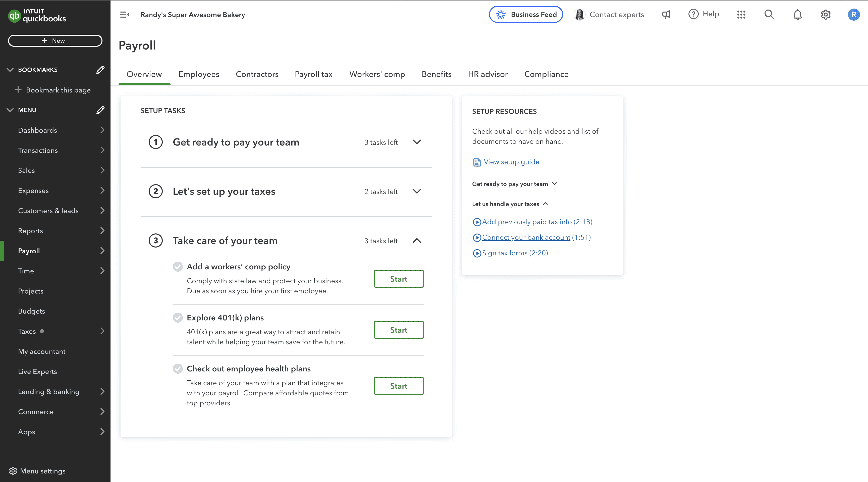This screenshot has width=868, height=482.
Task: Switch to the Employees tab
Action: 198,74
